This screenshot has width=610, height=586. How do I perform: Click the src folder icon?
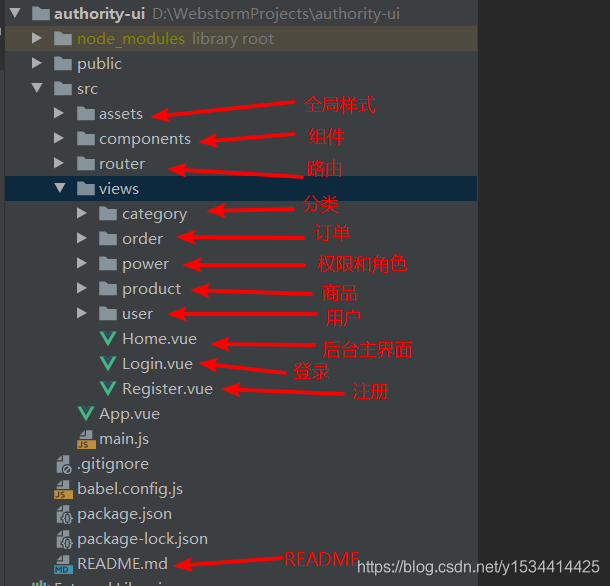click(63, 88)
